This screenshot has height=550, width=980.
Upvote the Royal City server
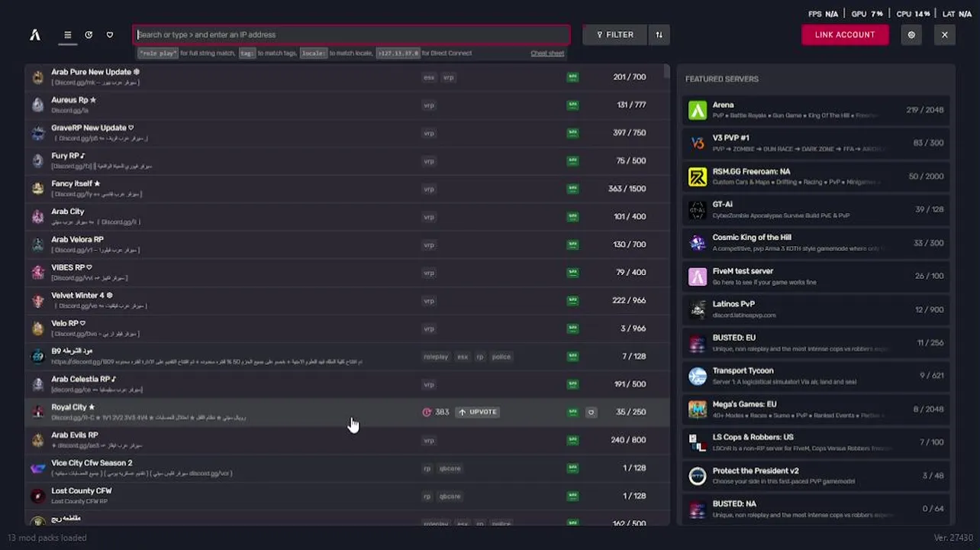pos(477,412)
